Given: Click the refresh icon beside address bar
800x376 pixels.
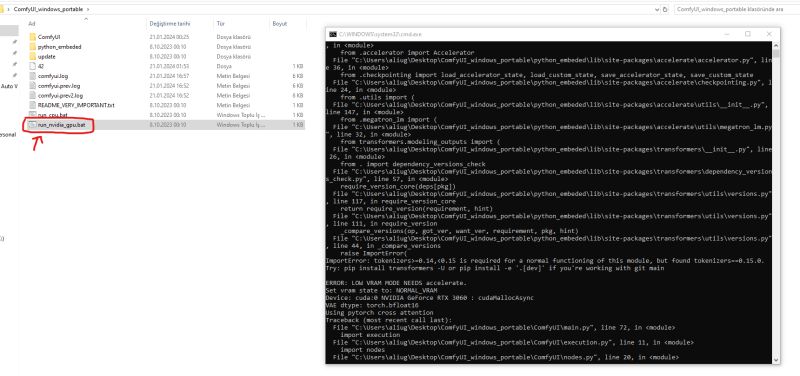Looking at the screenshot, I should [x=665, y=9].
